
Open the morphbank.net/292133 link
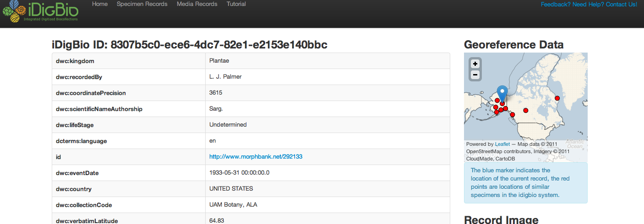tap(256, 157)
